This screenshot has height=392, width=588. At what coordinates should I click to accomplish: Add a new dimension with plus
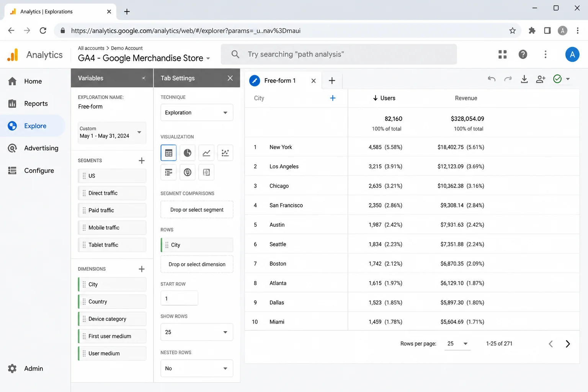(142, 269)
